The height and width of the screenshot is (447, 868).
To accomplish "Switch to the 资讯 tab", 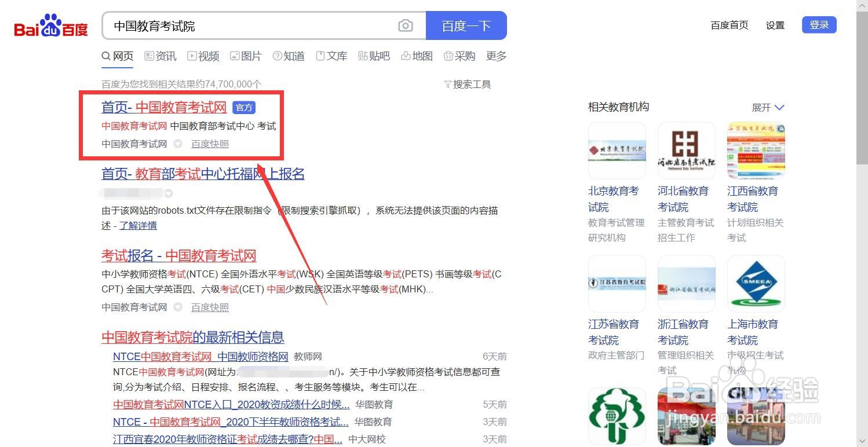I will 161,56.
